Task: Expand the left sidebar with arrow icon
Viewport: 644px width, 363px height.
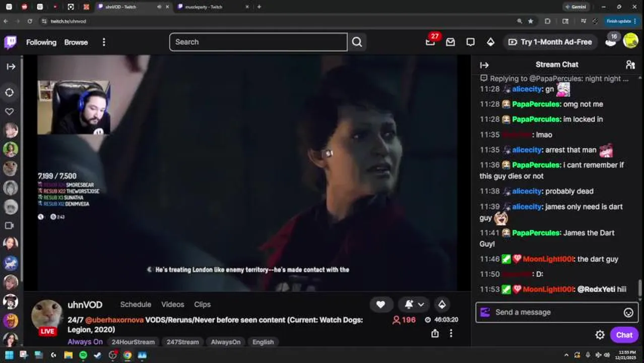Action: tap(11, 67)
